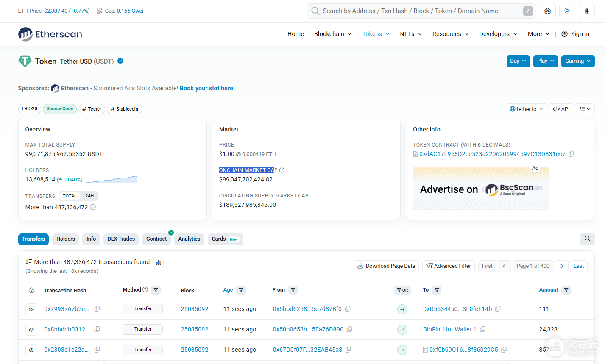Copy From address 0x50b0658b...5Ea76D890
The height and width of the screenshot is (364, 605).
click(x=349, y=329)
